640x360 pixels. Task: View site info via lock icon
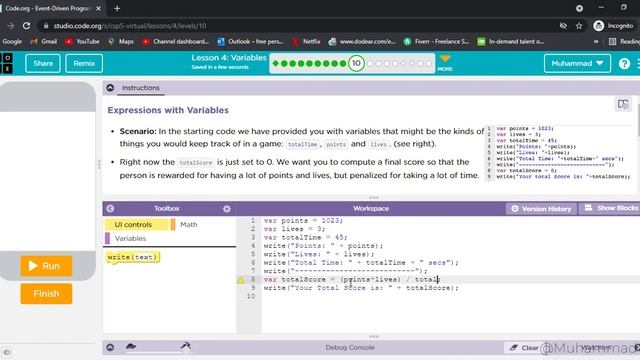coord(46,26)
